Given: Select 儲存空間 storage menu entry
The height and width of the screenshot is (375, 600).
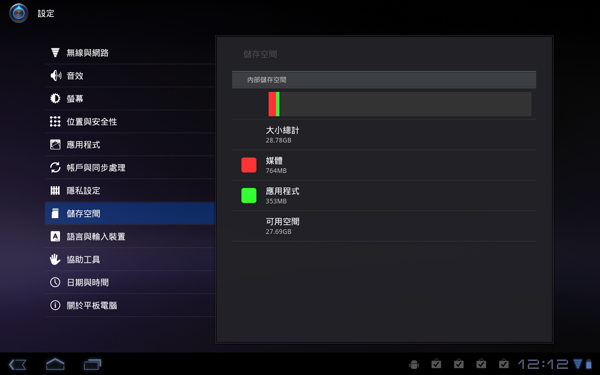Looking at the screenshot, I should 130,213.
